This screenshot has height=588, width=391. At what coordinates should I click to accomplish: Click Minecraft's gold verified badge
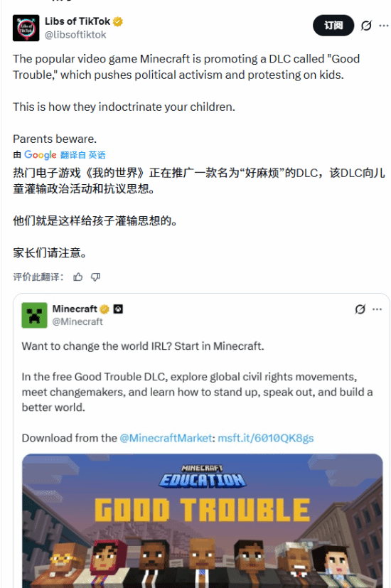coord(105,309)
